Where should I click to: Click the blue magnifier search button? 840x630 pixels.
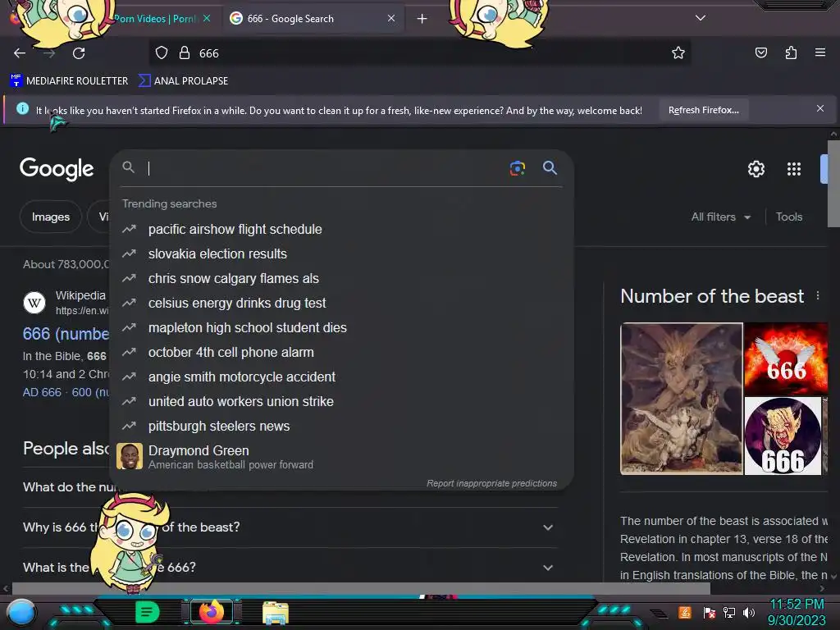pyautogui.click(x=550, y=167)
